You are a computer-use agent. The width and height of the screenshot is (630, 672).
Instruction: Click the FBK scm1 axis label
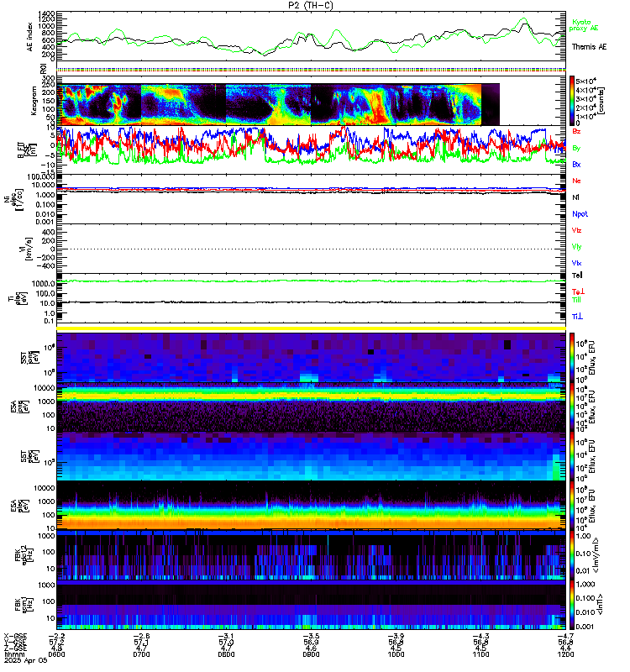tap(24, 605)
